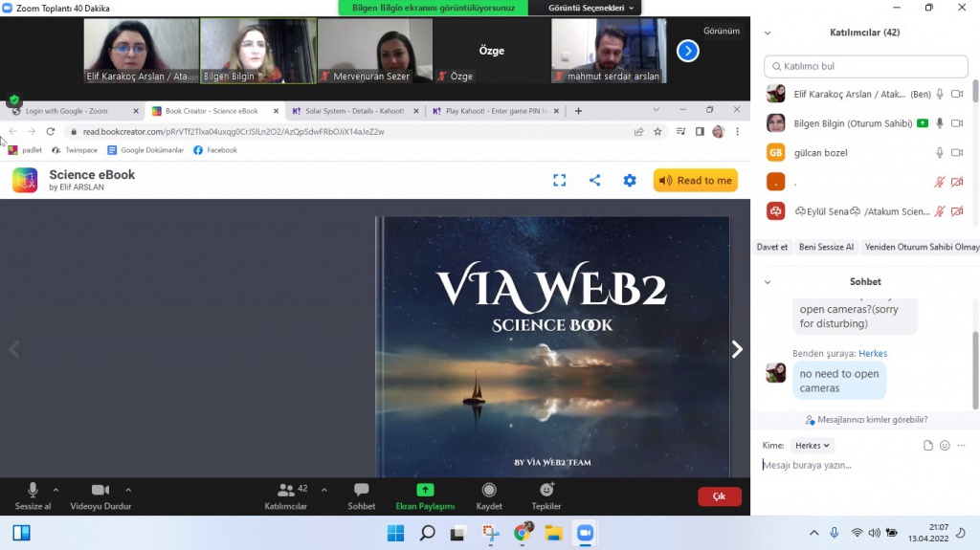Click Davet et invite button
The height and width of the screenshot is (550, 980).
tap(772, 247)
